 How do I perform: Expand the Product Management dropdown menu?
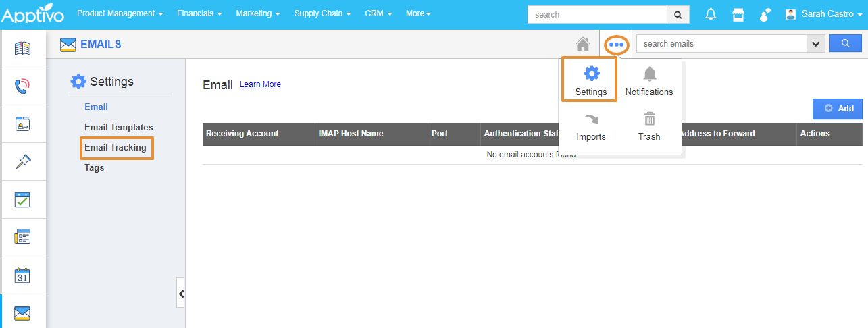[120, 13]
